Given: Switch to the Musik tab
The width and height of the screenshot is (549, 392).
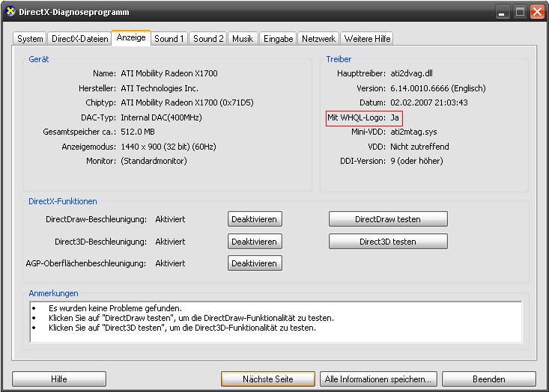Looking at the screenshot, I should (x=243, y=39).
